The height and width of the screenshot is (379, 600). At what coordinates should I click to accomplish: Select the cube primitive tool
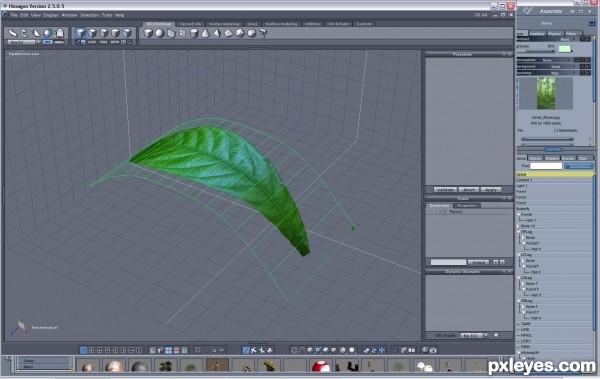(x=148, y=33)
